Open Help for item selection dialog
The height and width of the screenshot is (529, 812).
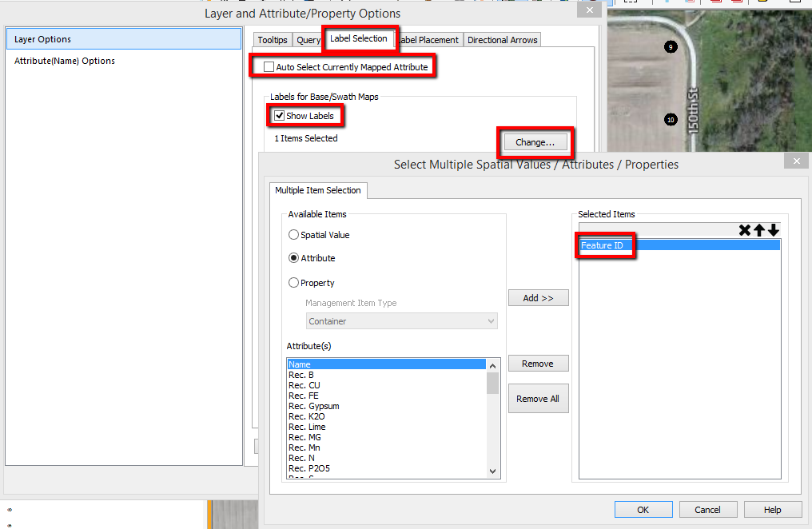click(x=773, y=509)
